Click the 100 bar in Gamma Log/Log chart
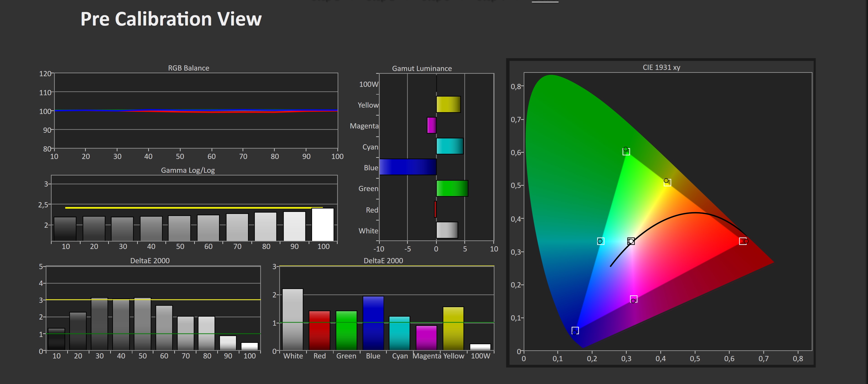The width and height of the screenshot is (868, 384). click(323, 224)
